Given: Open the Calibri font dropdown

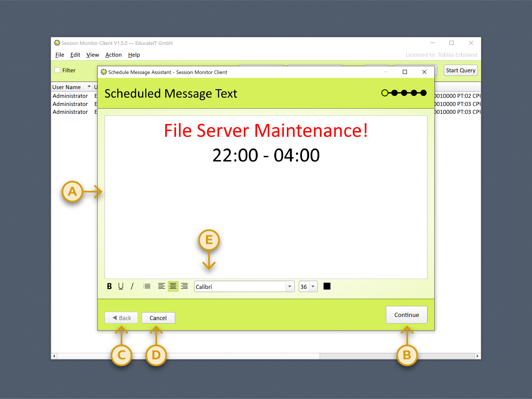Looking at the screenshot, I should click(x=289, y=286).
